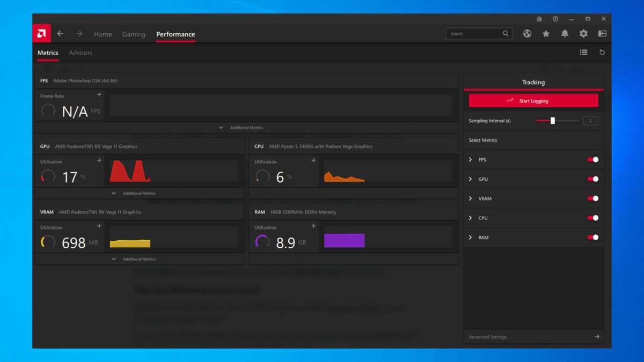Select the Tracking panel tab
Image resolution: width=644 pixels, height=362 pixels.
point(533,82)
